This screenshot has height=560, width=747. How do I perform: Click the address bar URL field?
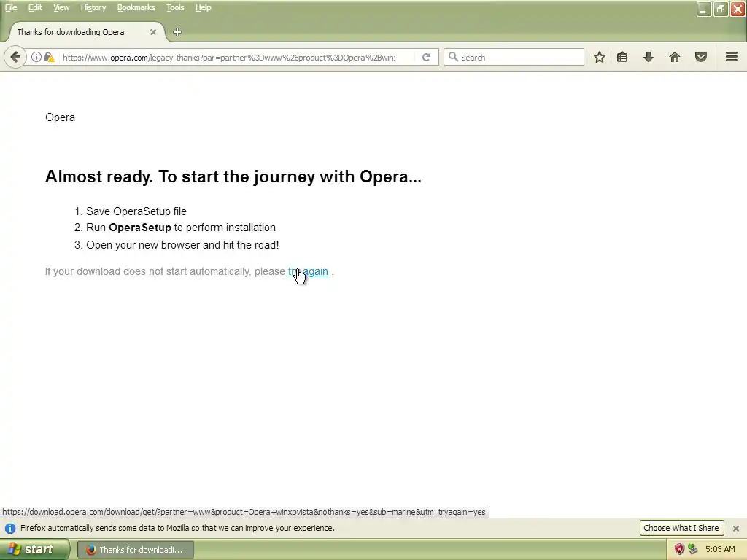tap(228, 57)
